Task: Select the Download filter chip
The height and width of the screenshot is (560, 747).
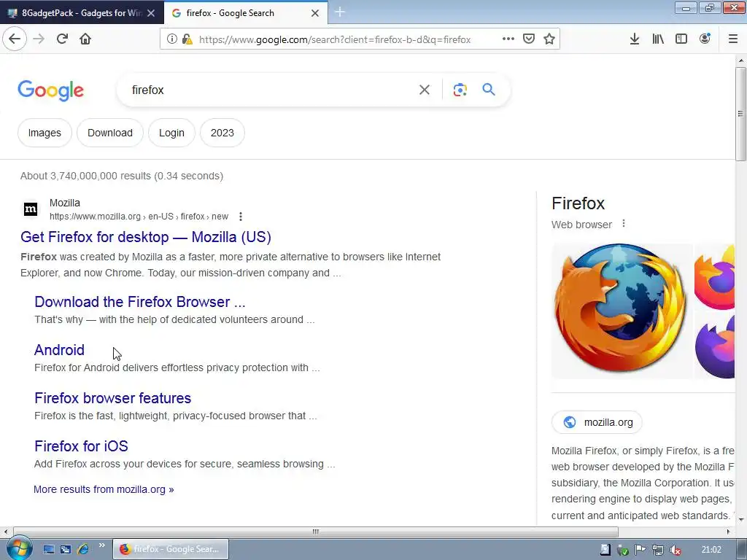Action: [110, 133]
